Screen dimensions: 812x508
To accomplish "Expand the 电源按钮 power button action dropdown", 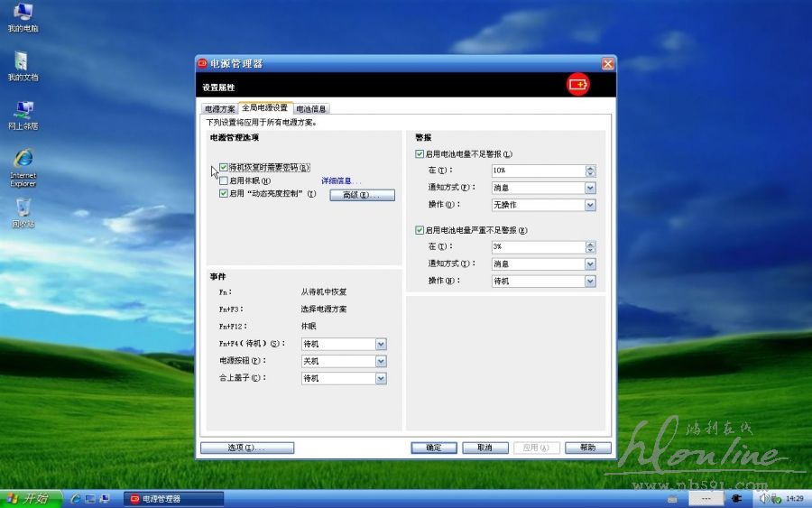I will pyautogui.click(x=381, y=361).
